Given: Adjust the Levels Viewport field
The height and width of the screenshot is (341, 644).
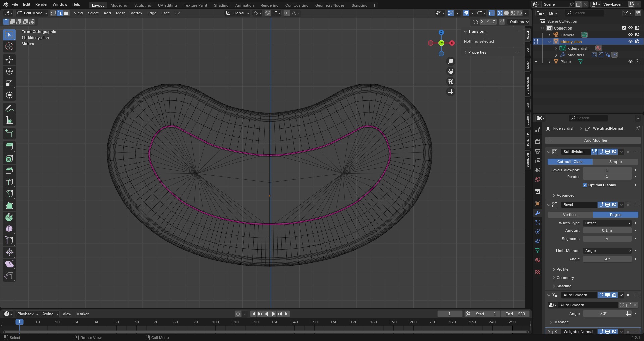Looking at the screenshot, I should [x=607, y=170].
